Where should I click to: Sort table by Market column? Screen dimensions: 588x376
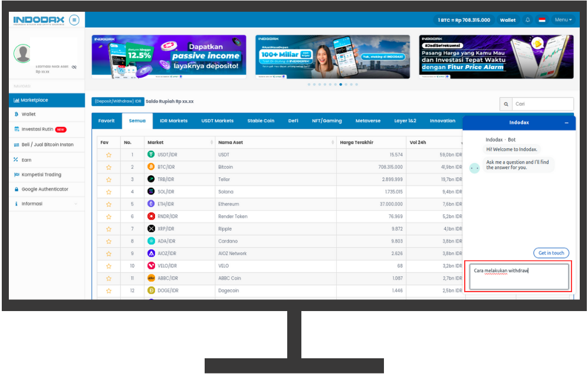pos(212,143)
